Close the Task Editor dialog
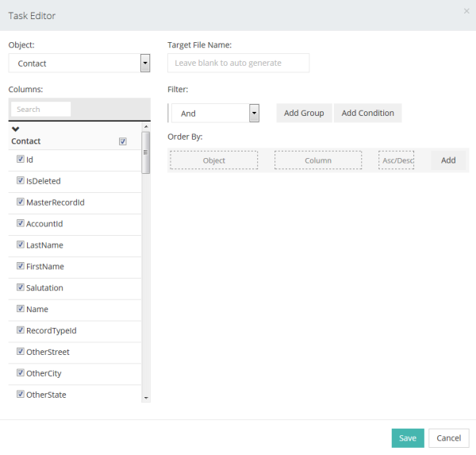 466,11
